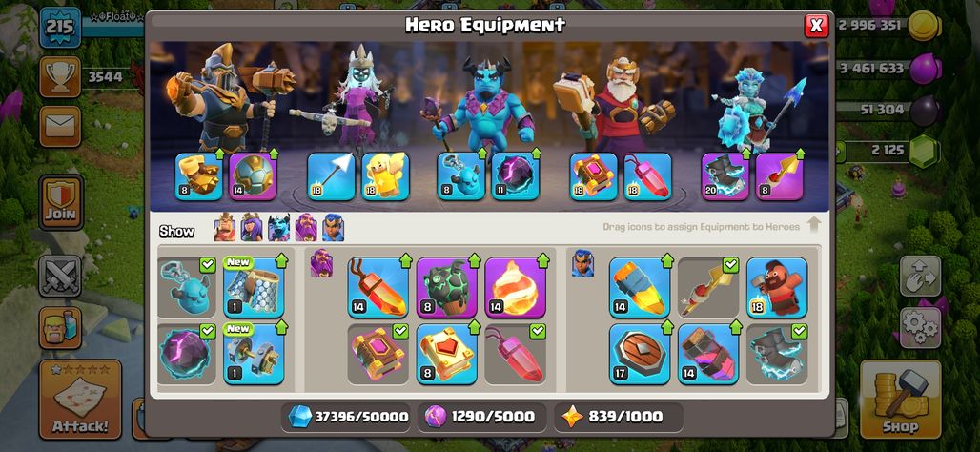The height and width of the screenshot is (452, 980).
Task: Open the settings gears icon
Action: (x=921, y=327)
